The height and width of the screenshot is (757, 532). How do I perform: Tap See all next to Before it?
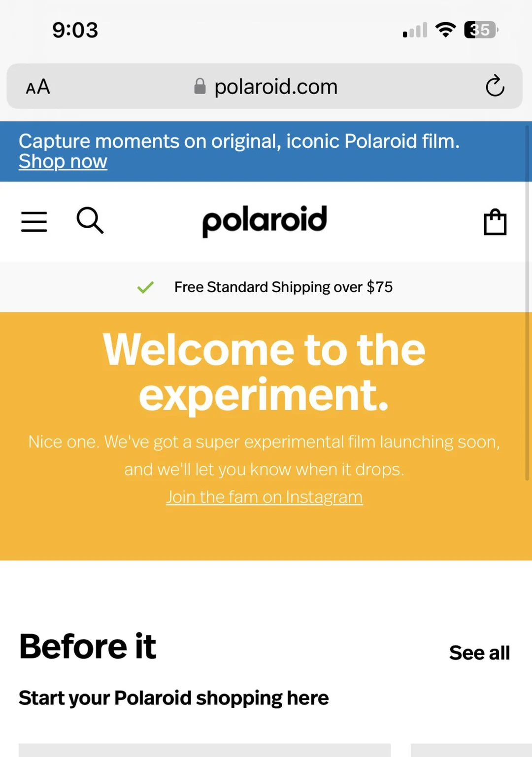tap(479, 652)
